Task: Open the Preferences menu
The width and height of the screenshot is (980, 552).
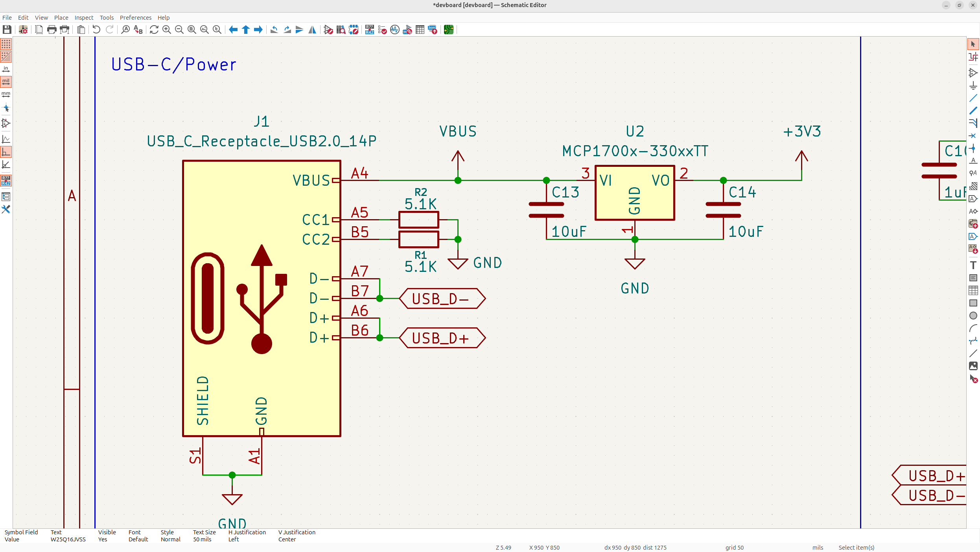Action: click(135, 18)
